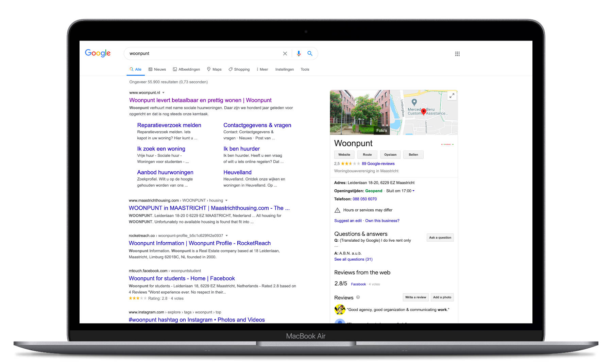
Task: Open Woonpunt for students Facebook result
Action: click(x=182, y=278)
